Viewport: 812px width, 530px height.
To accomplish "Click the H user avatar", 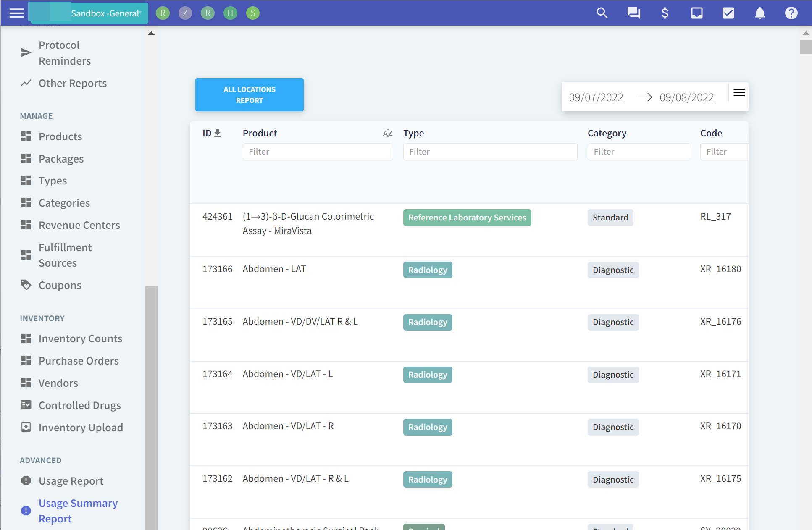I will (230, 13).
